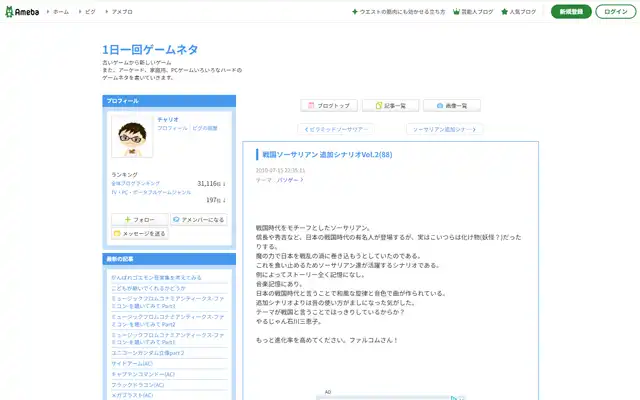Open the チャリオ username link
The width and height of the screenshot is (640, 400).
[x=168, y=120]
